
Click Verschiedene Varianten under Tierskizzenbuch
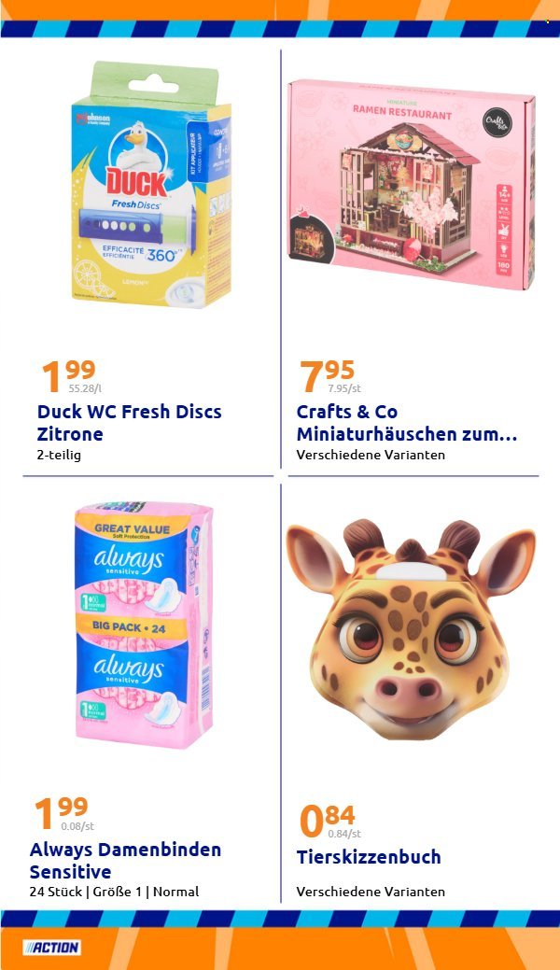pyautogui.click(x=371, y=892)
